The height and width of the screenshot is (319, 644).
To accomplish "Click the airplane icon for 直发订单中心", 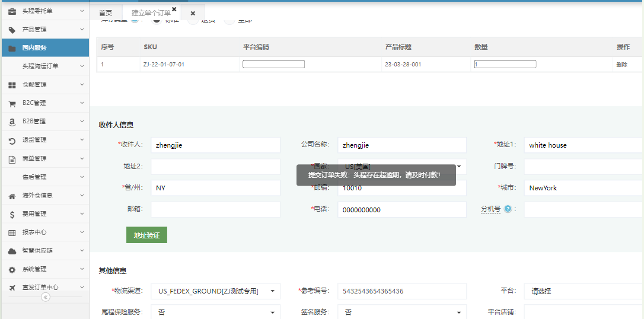I will [12, 288].
